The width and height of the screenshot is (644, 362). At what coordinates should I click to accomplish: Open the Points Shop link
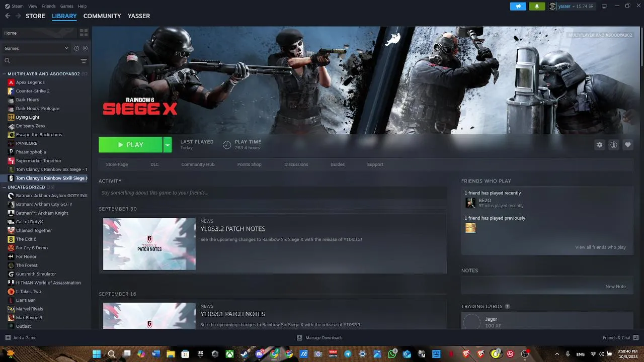pos(249,164)
